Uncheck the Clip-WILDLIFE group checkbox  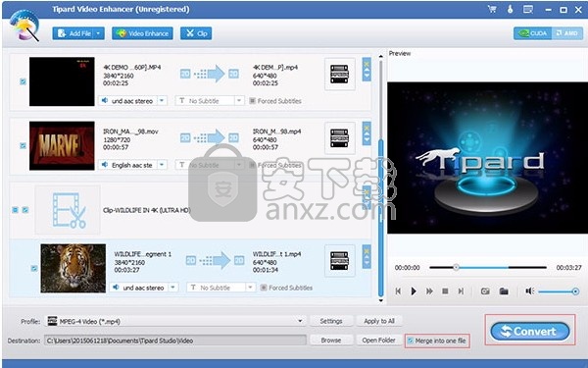click(25, 210)
